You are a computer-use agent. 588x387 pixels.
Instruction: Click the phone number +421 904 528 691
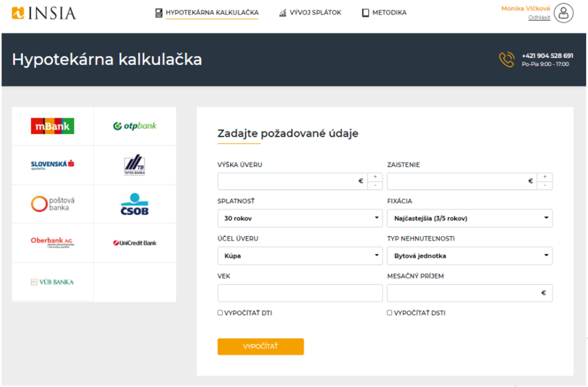pyautogui.click(x=547, y=56)
